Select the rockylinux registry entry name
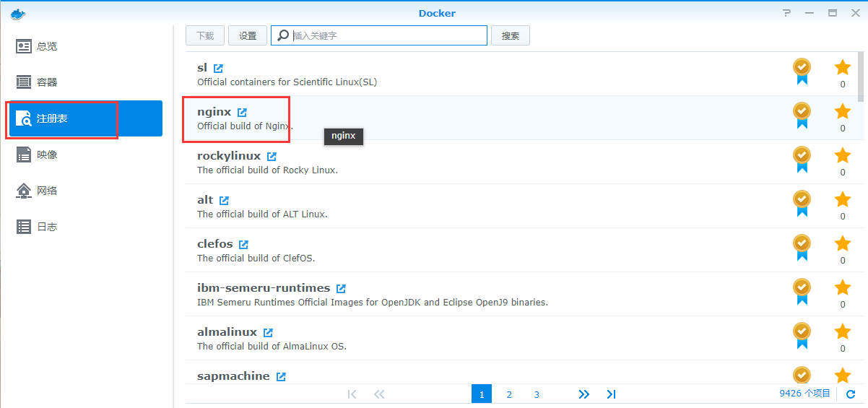Image resolution: width=868 pixels, height=408 pixels. point(229,156)
